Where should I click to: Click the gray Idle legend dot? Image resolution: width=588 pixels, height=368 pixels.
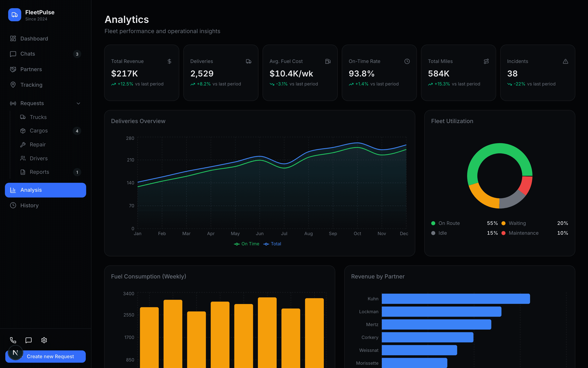pyautogui.click(x=433, y=233)
